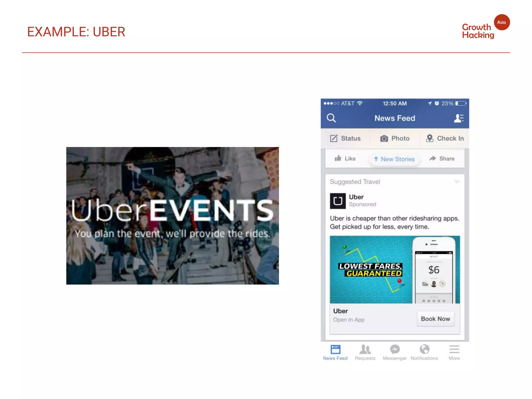The height and width of the screenshot is (399, 532).
Task: Tap the 12:50 AM clock text
Action: (x=395, y=103)
